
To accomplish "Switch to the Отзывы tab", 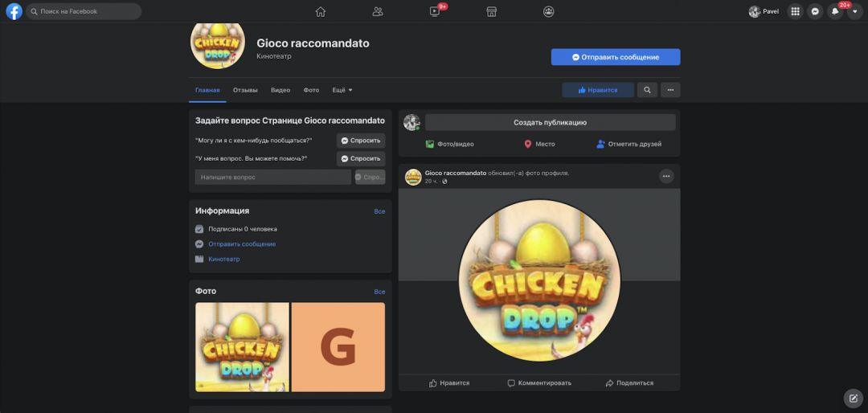I will click(245, 90).
